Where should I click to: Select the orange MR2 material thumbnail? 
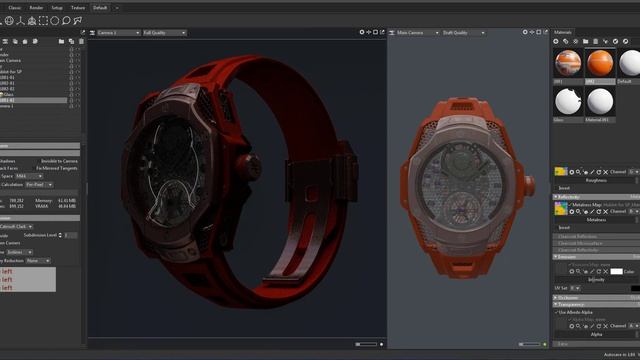(x=600, y=63)
